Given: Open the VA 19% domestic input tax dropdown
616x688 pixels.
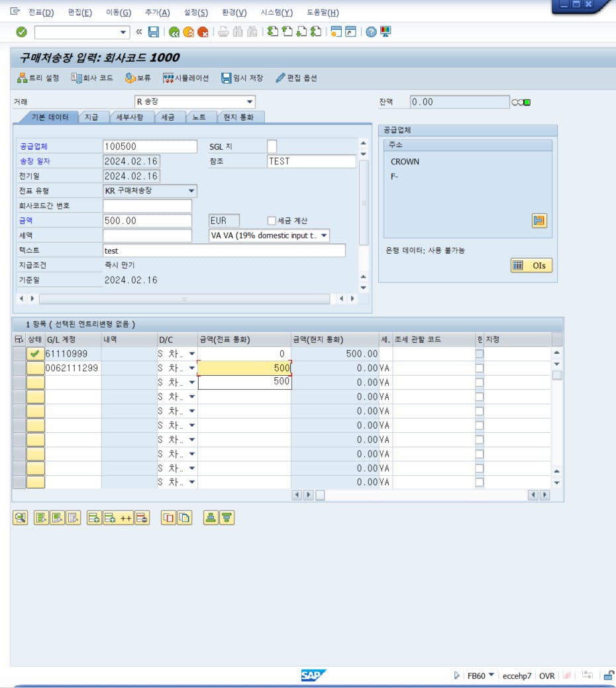Looking at the screenshot, I should (x=324, y=235).
